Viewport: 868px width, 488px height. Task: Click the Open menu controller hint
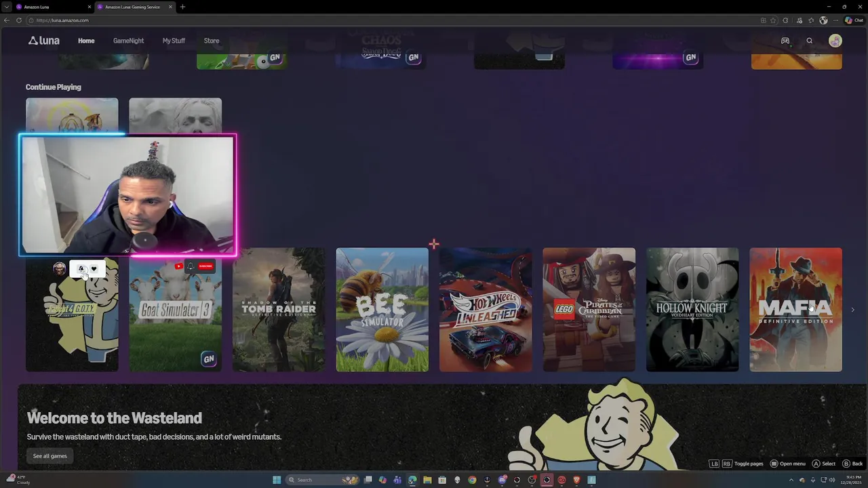coord(787,464)
